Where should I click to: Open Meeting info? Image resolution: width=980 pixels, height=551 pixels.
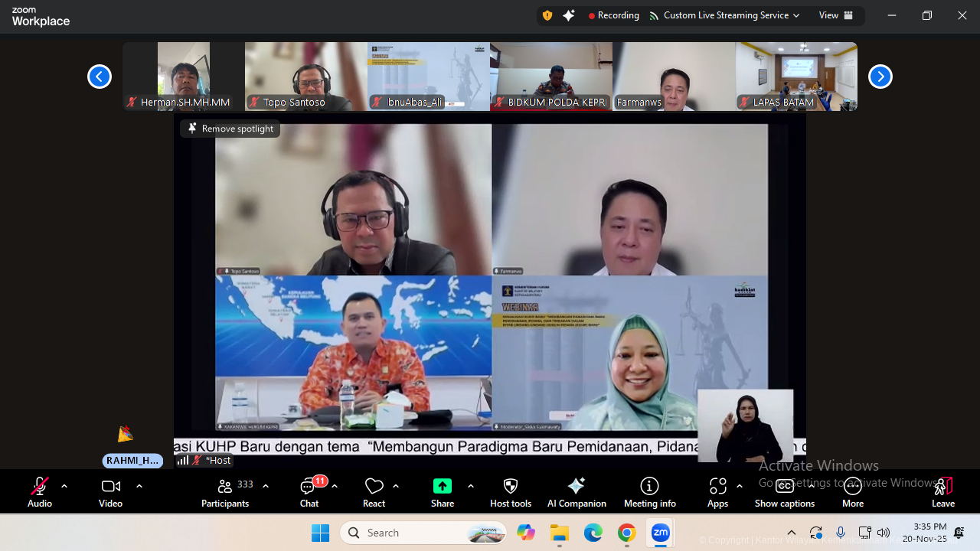click(649, 491)
